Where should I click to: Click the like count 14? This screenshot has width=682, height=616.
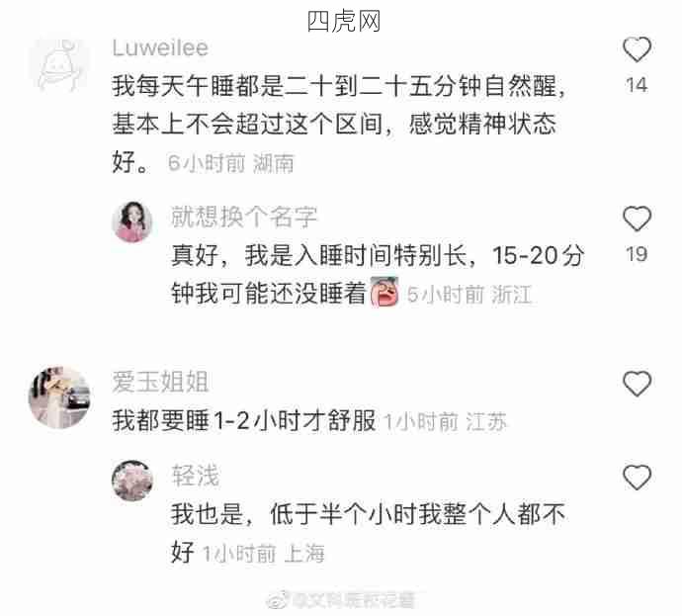(637, 85)
